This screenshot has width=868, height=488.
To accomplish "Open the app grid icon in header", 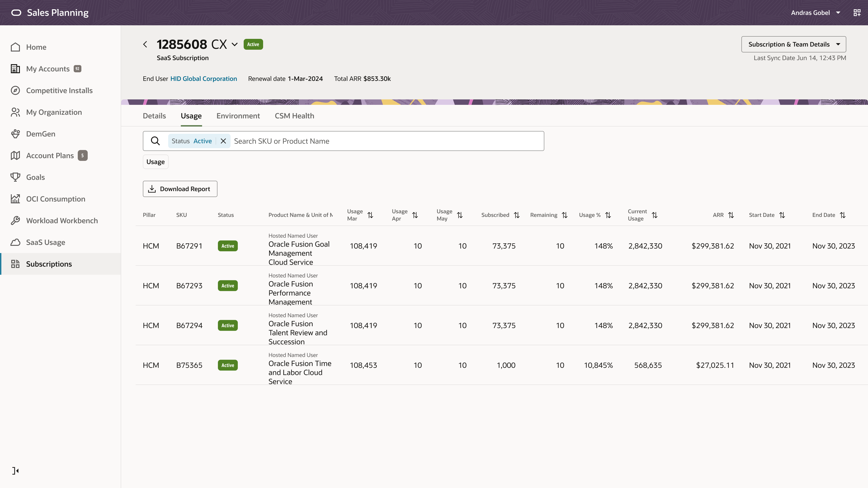I will tap(857, 13).
